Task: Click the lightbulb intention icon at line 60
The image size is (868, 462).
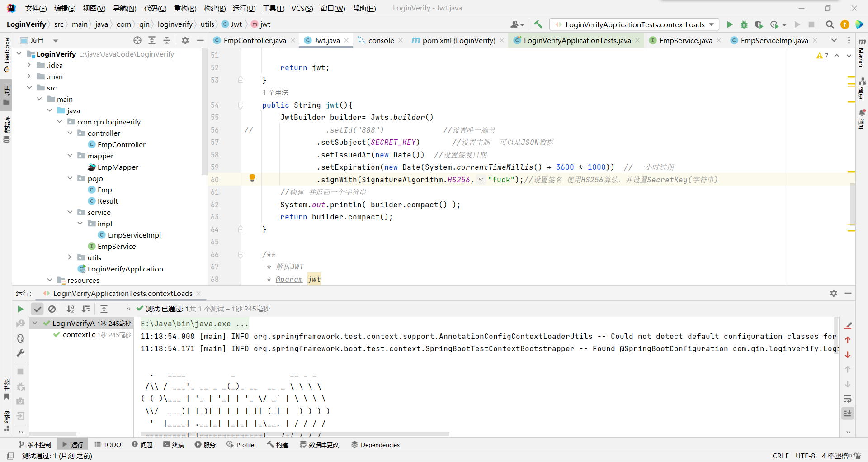Action: coord(252,178)
